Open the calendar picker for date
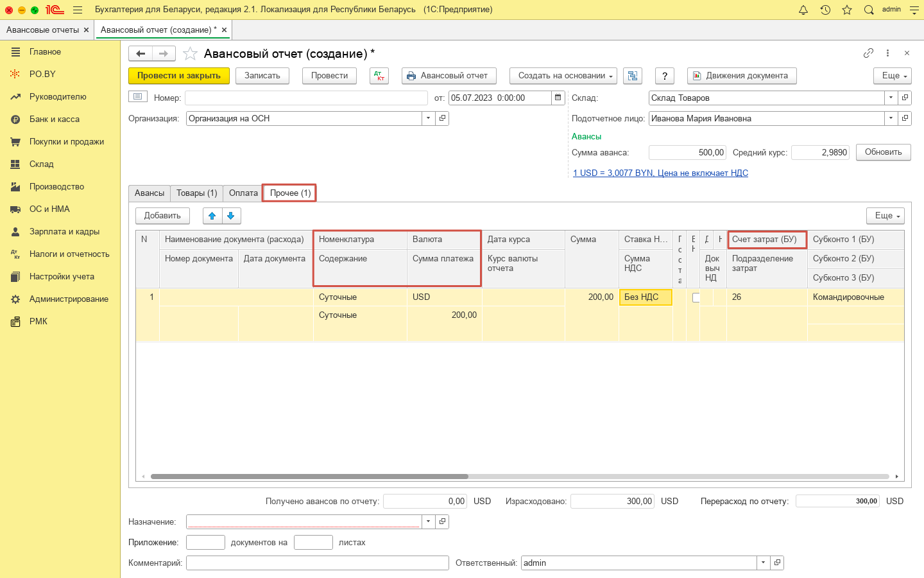 tap(558, 98)
